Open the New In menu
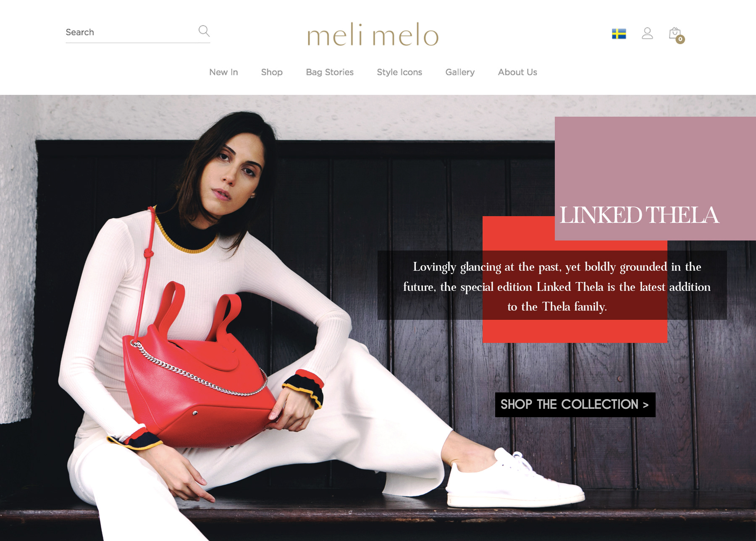 tap(223, 72)
